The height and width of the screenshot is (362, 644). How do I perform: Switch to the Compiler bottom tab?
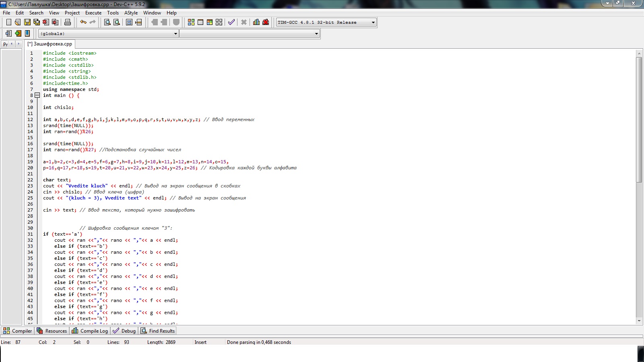coord(17,331)
